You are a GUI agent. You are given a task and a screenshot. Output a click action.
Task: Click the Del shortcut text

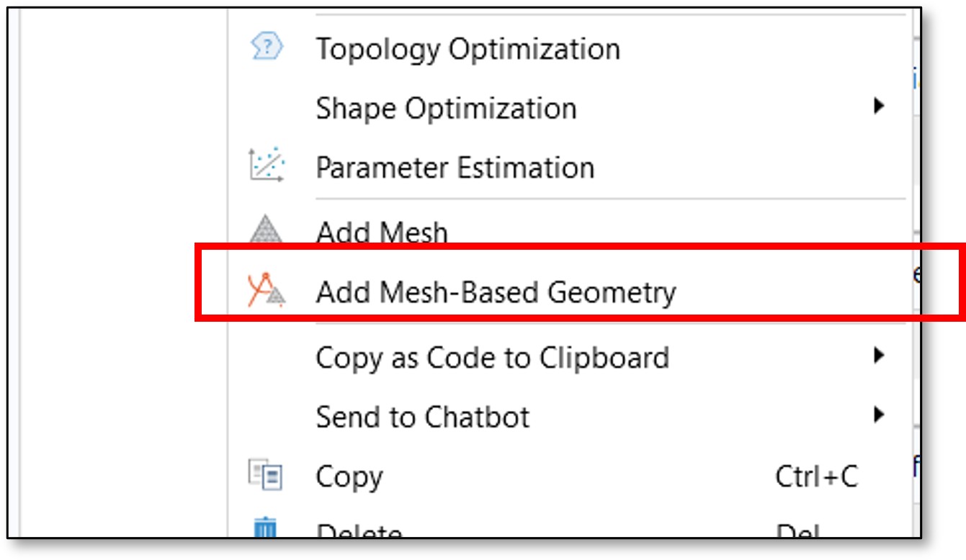(x=798, y=533)
